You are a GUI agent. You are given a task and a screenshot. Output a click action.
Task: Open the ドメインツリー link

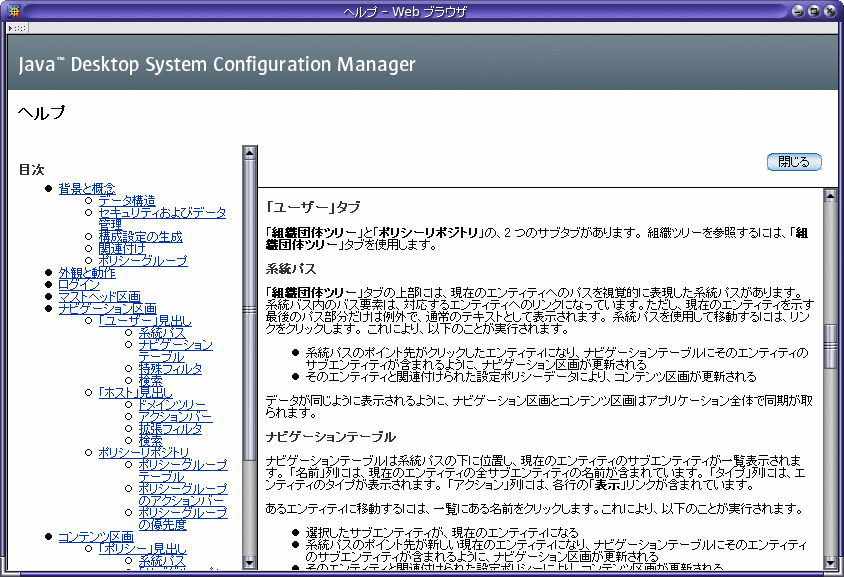[x=172, y=405]
